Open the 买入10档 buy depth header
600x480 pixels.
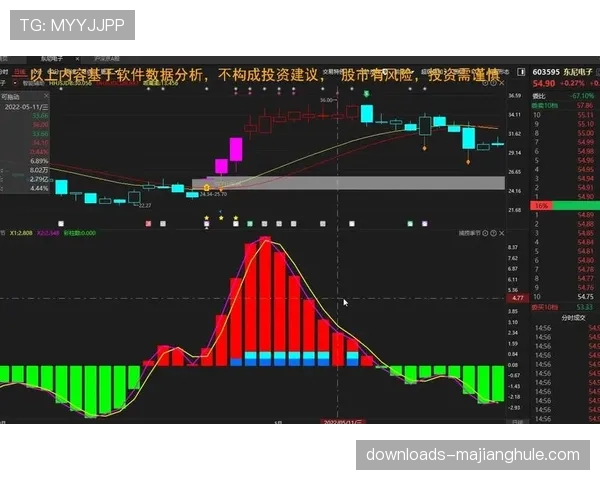[544, 307]
